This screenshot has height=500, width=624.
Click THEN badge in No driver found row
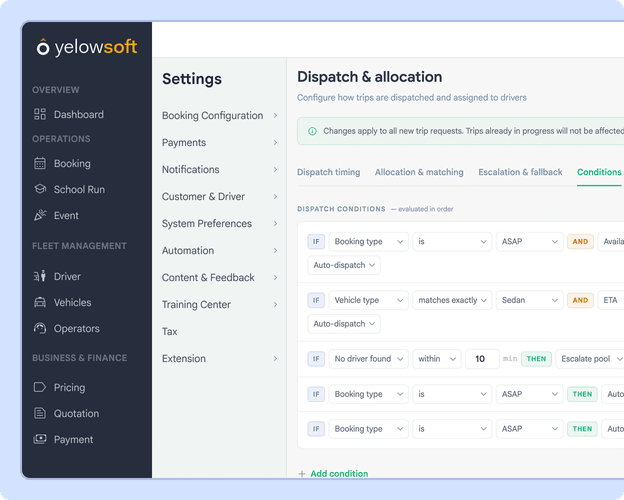536,359
